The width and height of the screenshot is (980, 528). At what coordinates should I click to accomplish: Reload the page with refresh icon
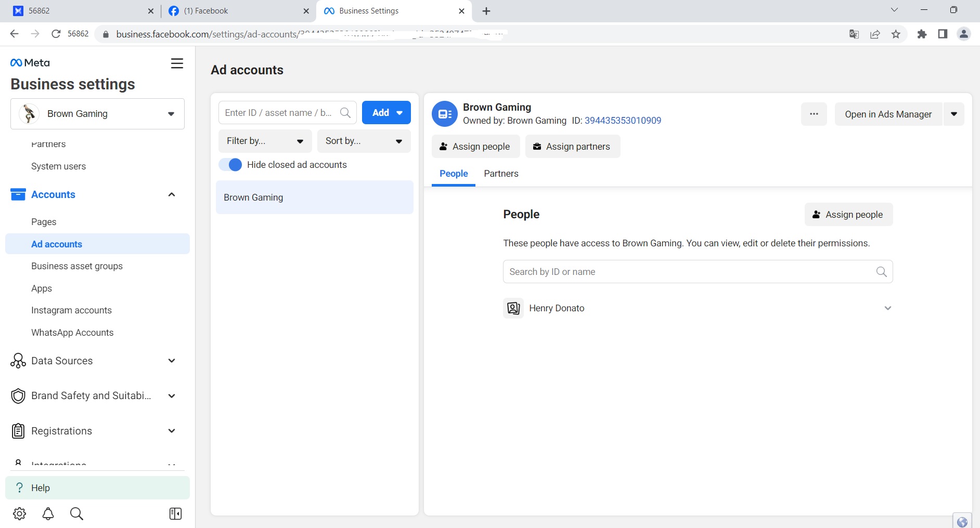coord(56,34)
